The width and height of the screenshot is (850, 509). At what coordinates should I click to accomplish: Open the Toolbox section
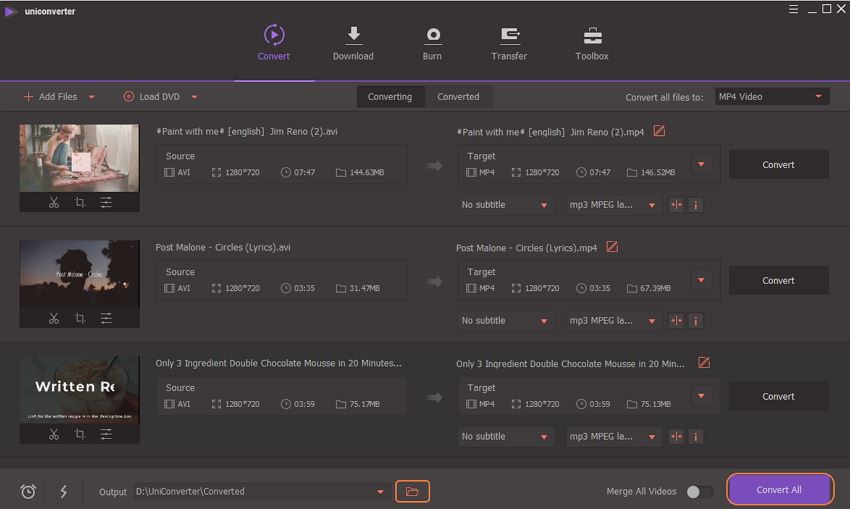tap(592, 43)
